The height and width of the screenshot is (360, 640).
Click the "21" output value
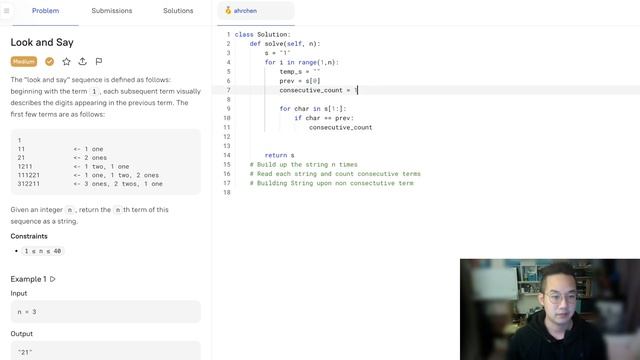coord(25,352)
